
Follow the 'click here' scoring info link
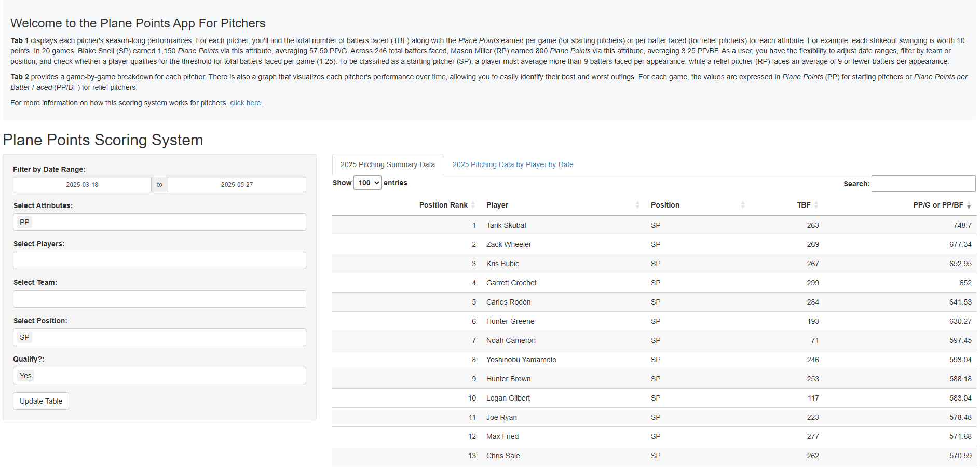246,103
